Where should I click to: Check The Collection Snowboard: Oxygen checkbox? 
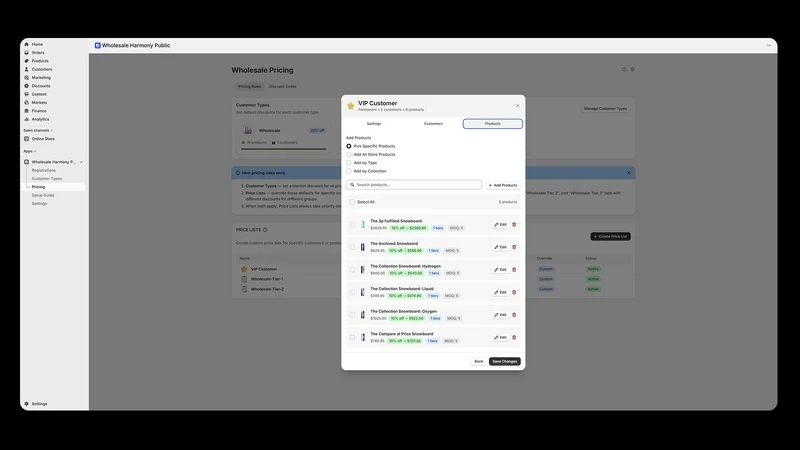[x=353, y=315]
